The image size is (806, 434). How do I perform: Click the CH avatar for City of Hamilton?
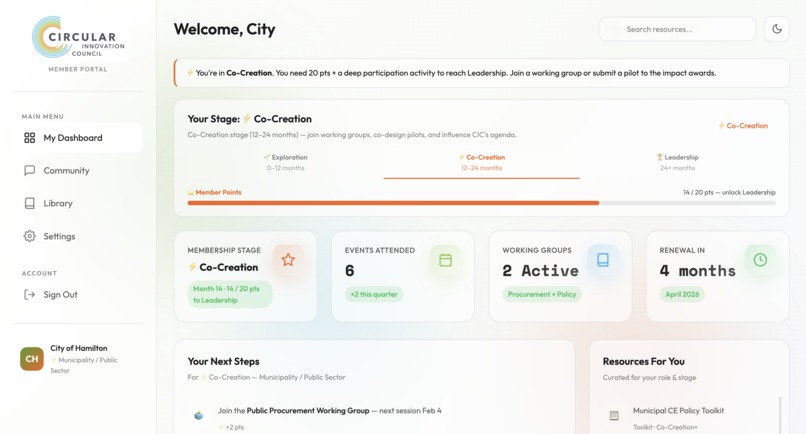(32, 359)
